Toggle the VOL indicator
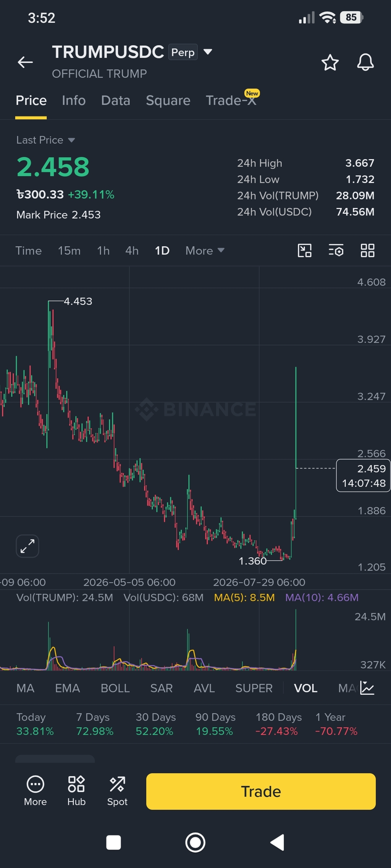 [306, 688]
